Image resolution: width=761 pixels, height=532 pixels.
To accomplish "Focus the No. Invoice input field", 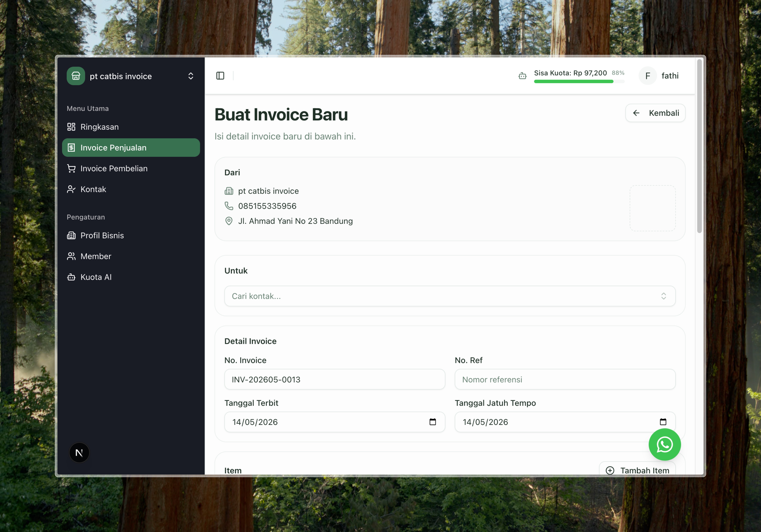I will [334, 379].
